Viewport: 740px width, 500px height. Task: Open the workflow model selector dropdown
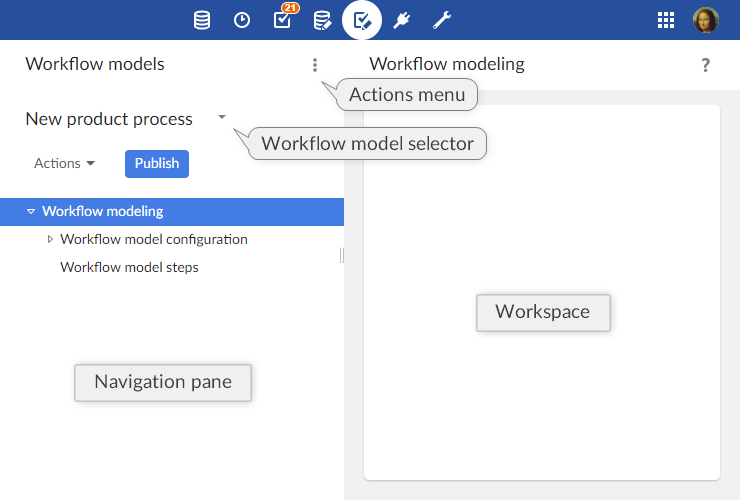point(221,118)
